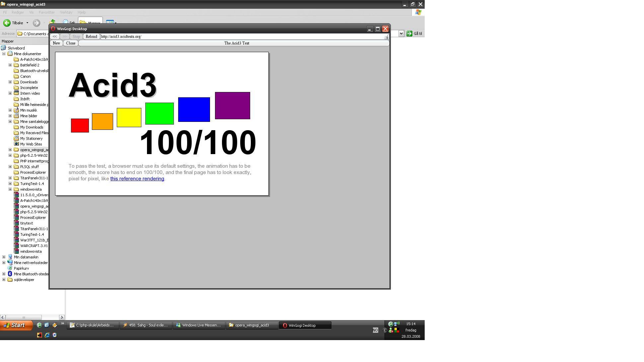Viewport: 644px width, 362px height.
Task: Select the Itdrift folder
Action: 25,99
